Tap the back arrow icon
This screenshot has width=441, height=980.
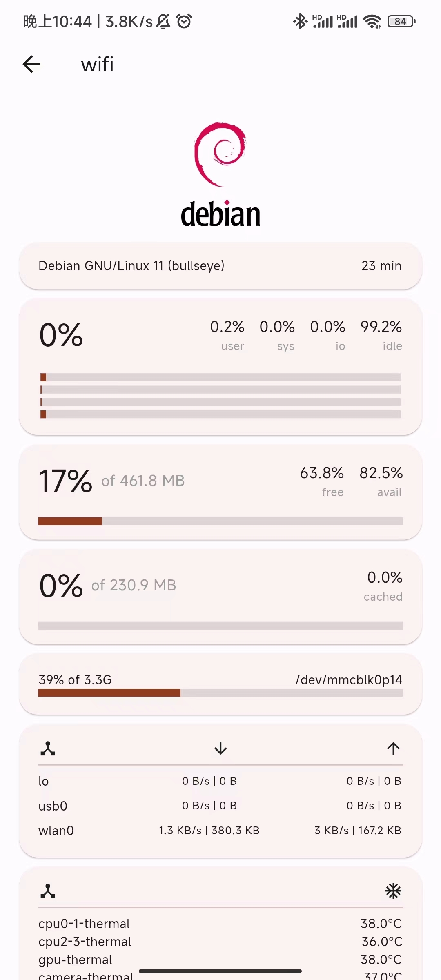pos(31,64)
